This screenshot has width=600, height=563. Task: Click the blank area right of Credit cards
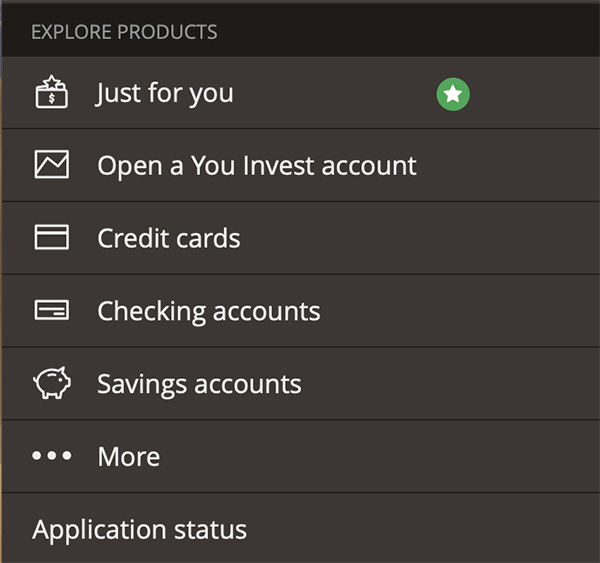(419, 238)
